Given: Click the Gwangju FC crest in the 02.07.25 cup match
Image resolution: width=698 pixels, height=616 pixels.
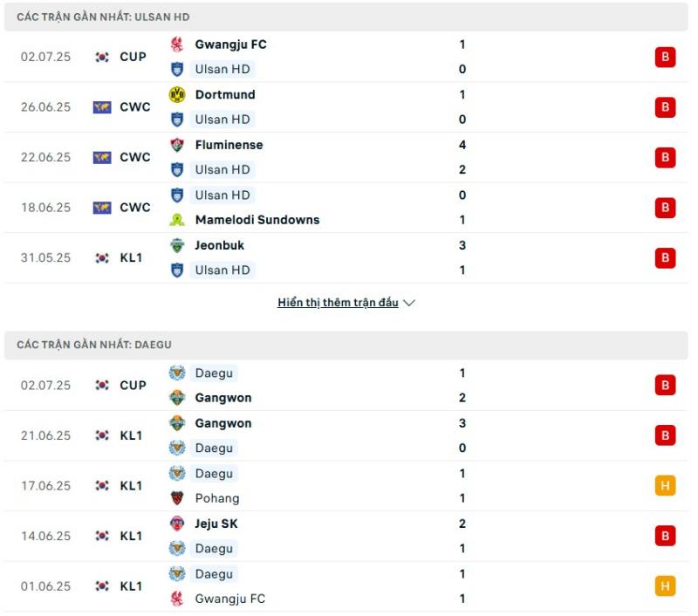Looking at the screenshot, I should pos(179,44).
